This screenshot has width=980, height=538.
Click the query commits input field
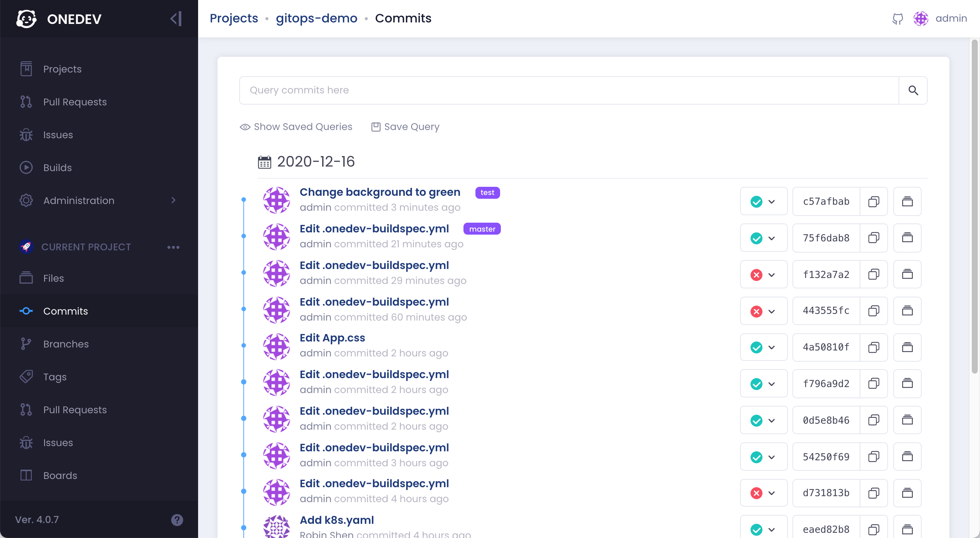click(569, 90)
